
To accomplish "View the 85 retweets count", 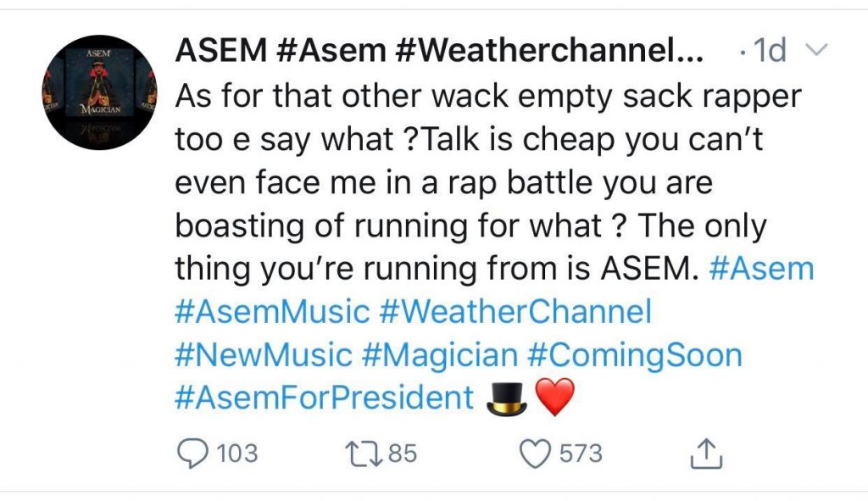I will point(403,454).
